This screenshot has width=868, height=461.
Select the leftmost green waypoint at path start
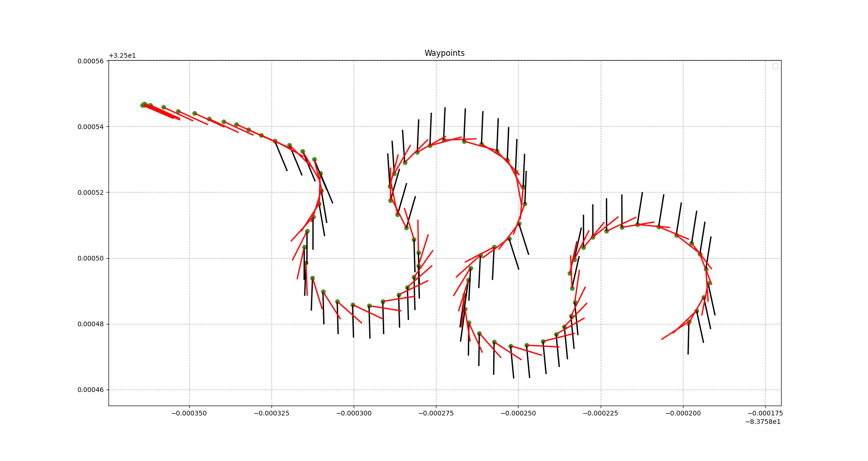pyautogui.click(x=143, y=105)
